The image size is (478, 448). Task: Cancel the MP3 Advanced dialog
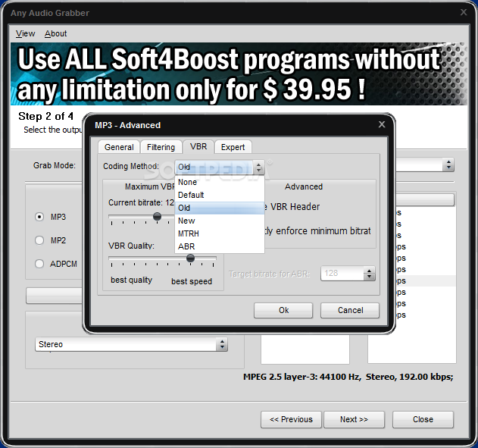(x=350, y=311)
